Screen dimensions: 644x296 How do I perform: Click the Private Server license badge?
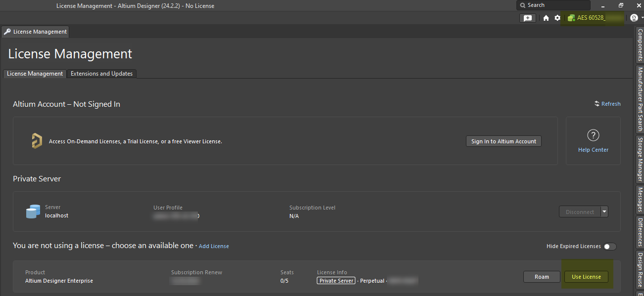click(x=336, y=281)
